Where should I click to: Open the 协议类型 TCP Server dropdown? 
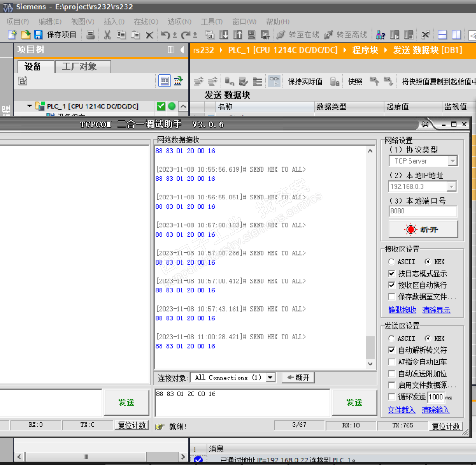click(453, 161)
